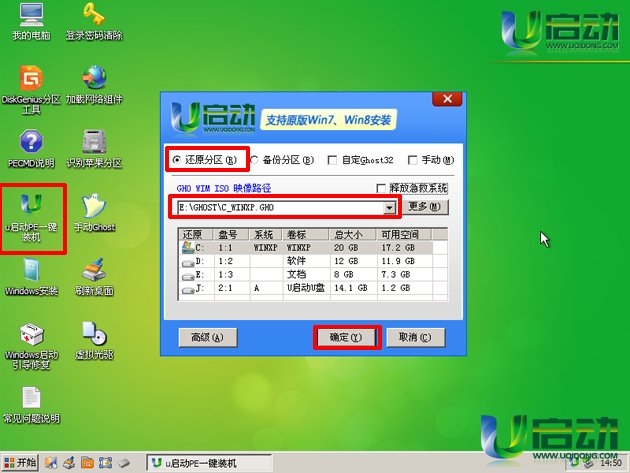Click the drive quick launch icon
Screen dimensions: 630x473
click(124, 463)
